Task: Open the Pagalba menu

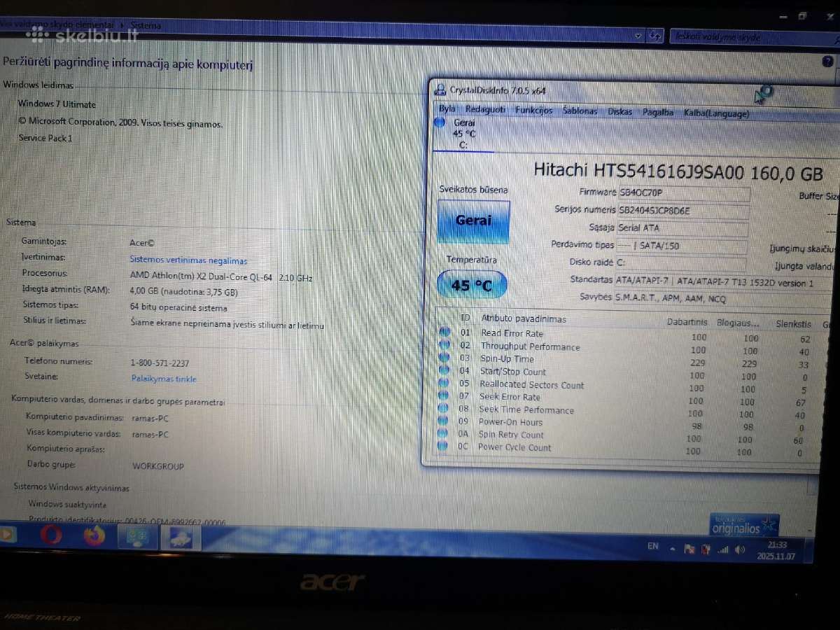Action: pos(657,112)
